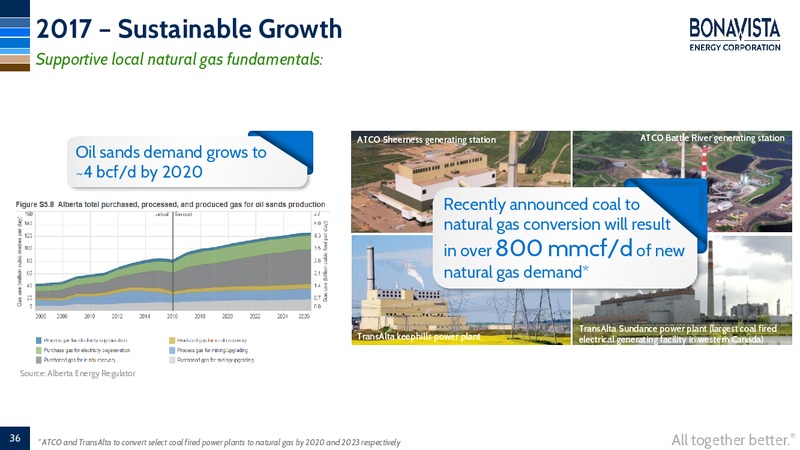Click dark blue legend swatch for electricity cogeneration
Screen dimensions: 800x450
tap(39, 340)
